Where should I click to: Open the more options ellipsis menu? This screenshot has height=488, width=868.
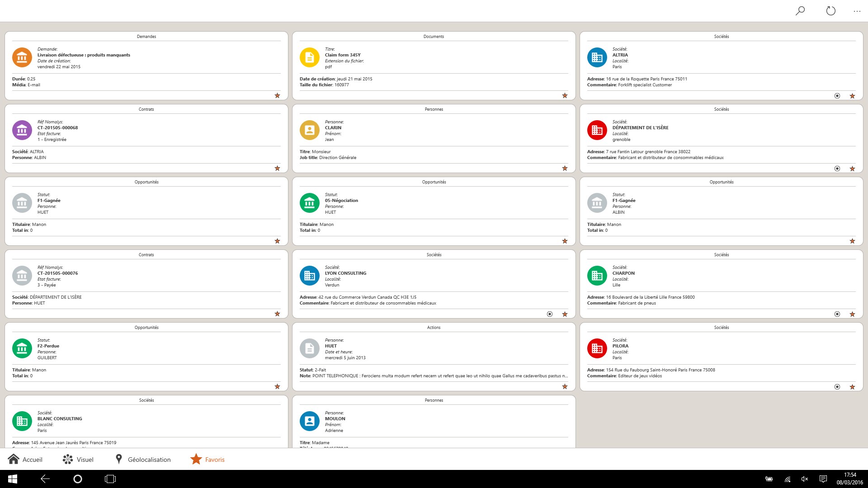(x=857, y=11)
